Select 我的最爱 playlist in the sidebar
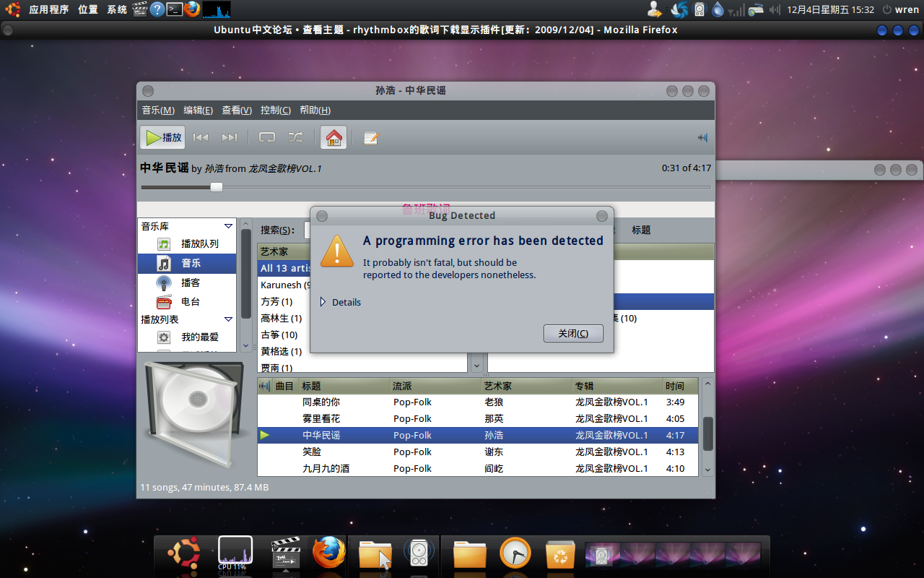This screenshot has height=578, width=924. (187, 337)
